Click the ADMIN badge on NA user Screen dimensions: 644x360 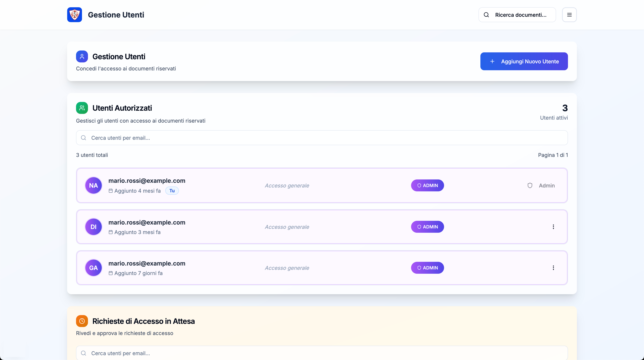coord(427,186)
